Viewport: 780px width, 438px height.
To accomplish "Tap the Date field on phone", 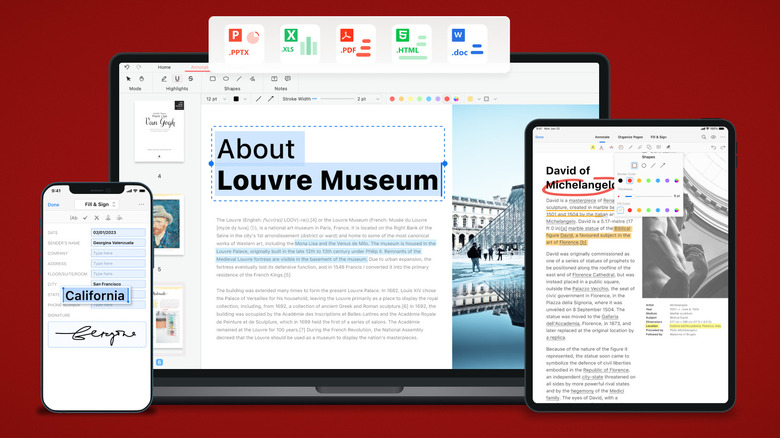I will [x=118, y=232].
